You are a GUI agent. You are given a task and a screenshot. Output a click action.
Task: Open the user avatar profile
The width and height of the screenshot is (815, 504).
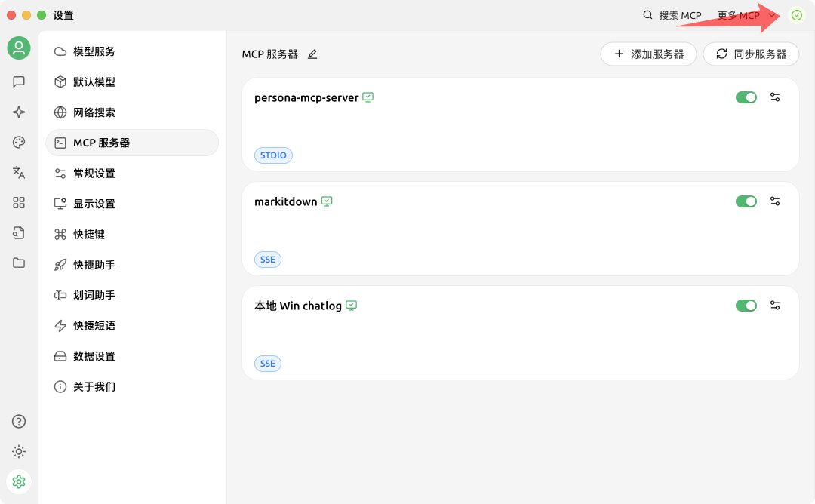tap(19, 48)
